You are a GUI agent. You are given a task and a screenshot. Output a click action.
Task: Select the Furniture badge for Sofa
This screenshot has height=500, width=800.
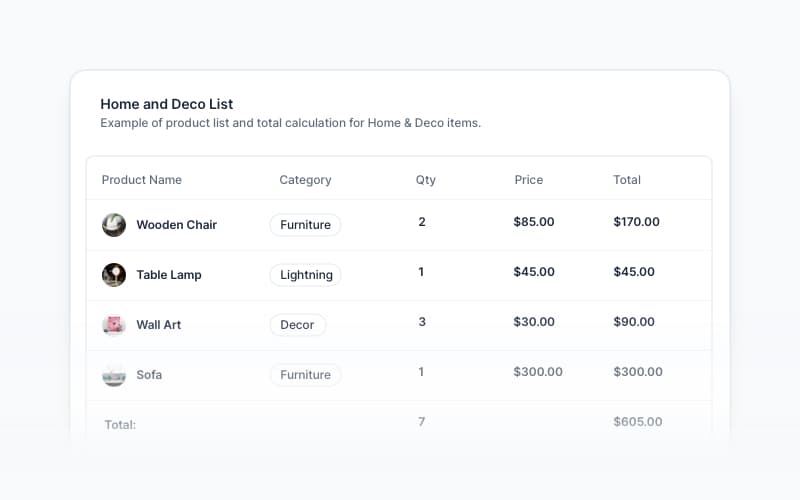tap(305, 375)
